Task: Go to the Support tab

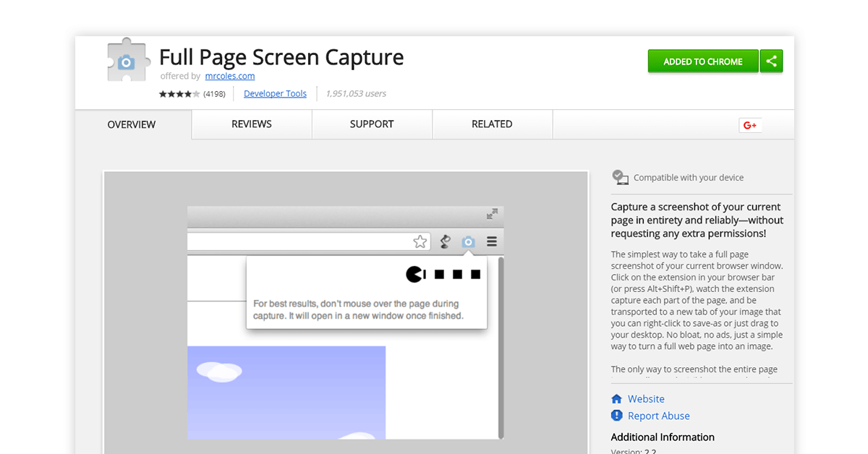Action: 372,124
